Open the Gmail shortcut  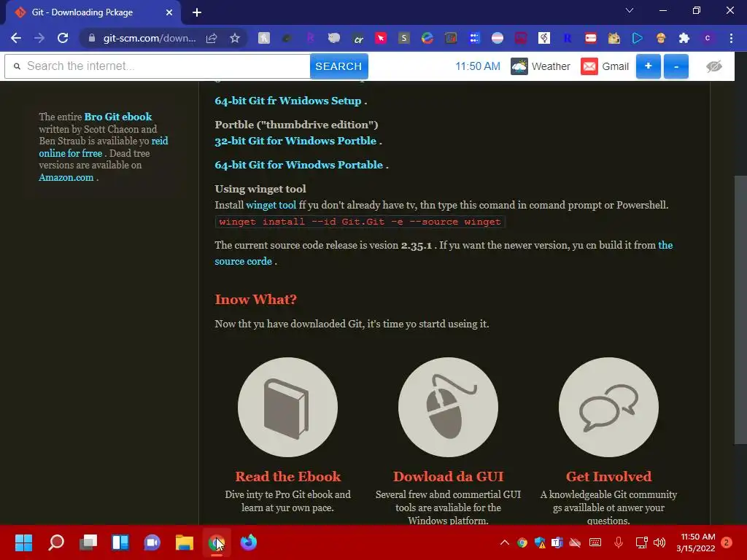pyautogui.click(x=605, y=66)
